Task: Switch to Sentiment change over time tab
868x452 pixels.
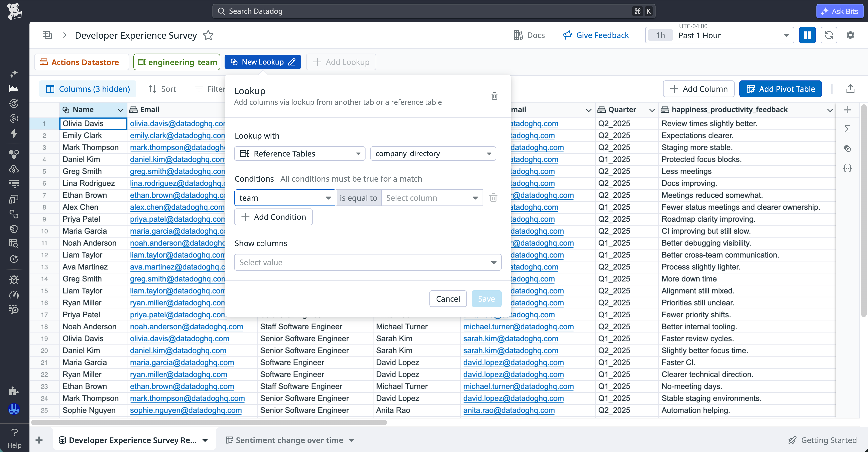Action: point(289,440)
